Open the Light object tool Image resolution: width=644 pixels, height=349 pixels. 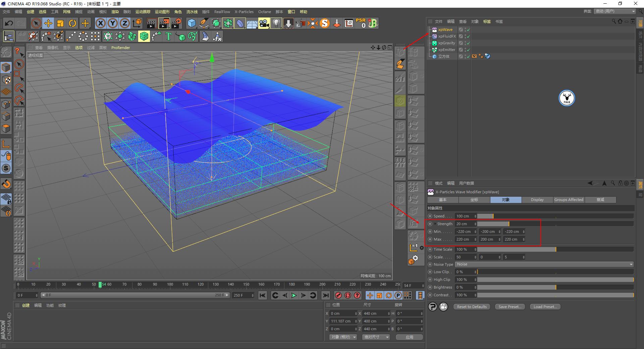276,23
